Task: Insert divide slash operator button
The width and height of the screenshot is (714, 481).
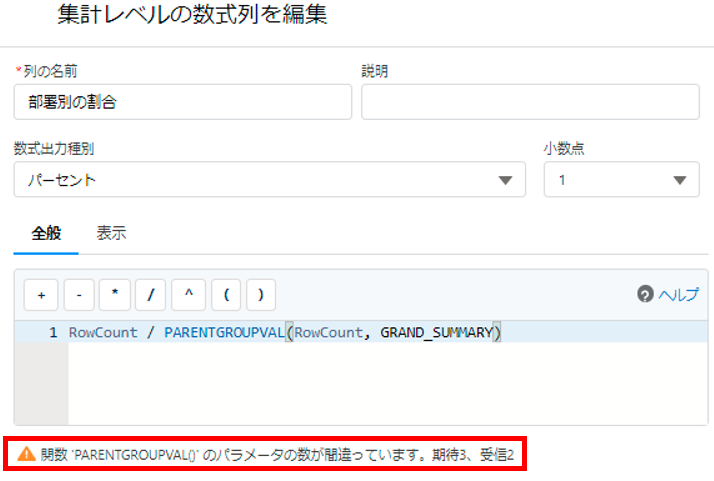Action: 151,295
